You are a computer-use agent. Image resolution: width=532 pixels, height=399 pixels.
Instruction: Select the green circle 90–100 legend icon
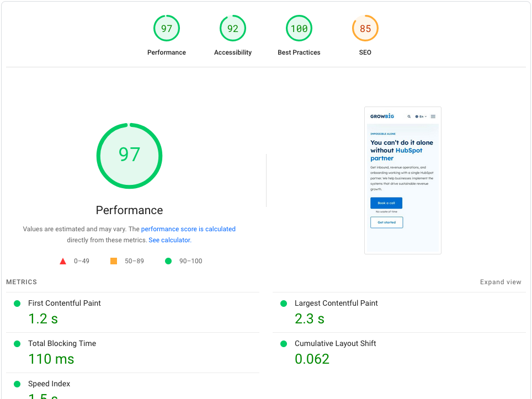coord(168,260)
